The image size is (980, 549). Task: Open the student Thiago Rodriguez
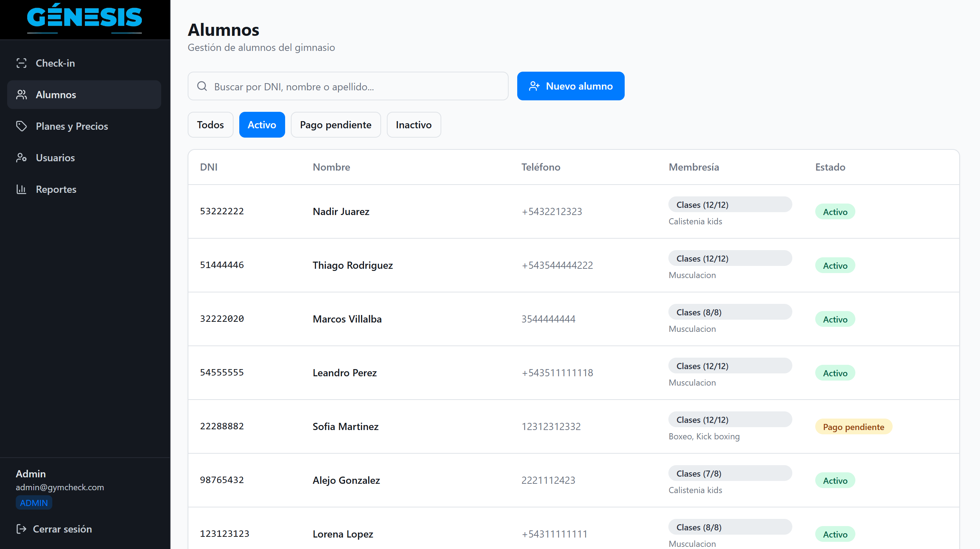coord(353,266)
